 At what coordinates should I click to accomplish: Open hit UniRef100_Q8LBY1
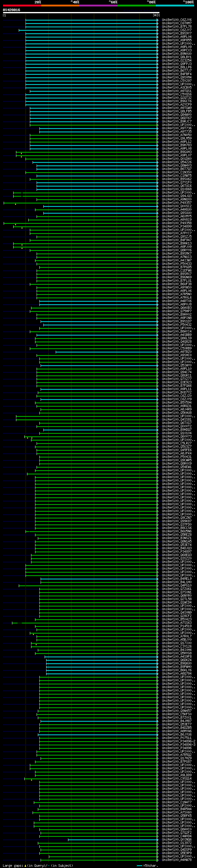click(176, 57)
